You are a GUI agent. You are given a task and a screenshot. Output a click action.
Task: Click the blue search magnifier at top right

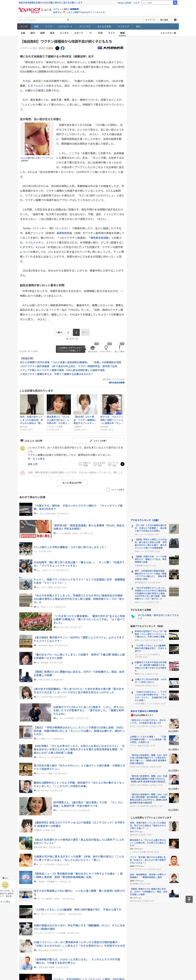175,3
